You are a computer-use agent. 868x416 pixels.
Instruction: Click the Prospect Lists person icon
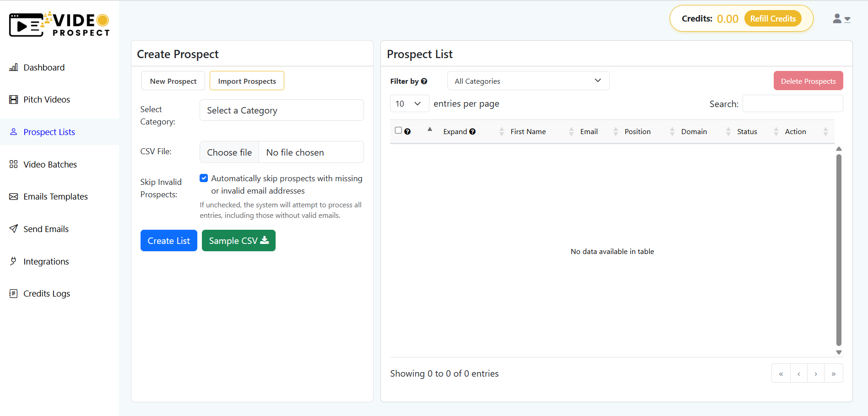14,132
